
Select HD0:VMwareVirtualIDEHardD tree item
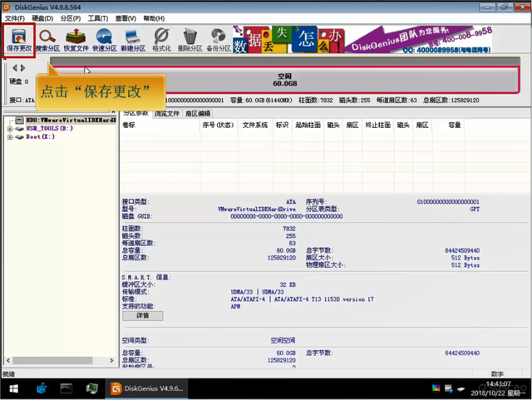tap(71, 120)
